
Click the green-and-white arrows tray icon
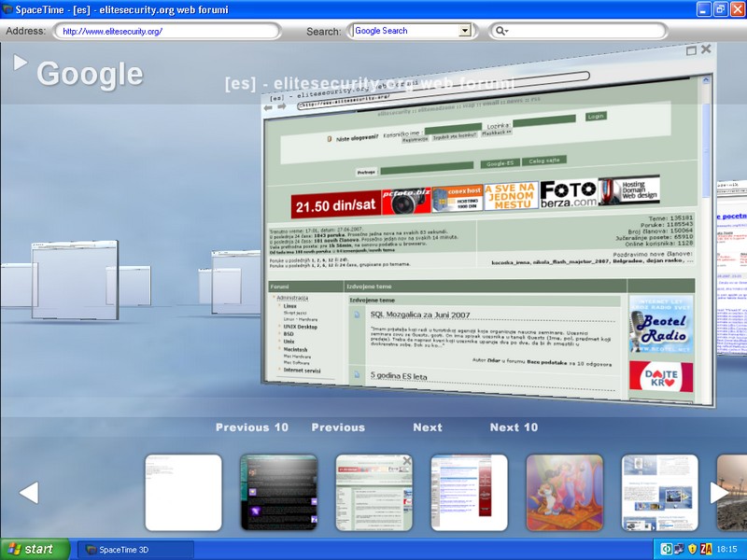(x=666, y=549)
